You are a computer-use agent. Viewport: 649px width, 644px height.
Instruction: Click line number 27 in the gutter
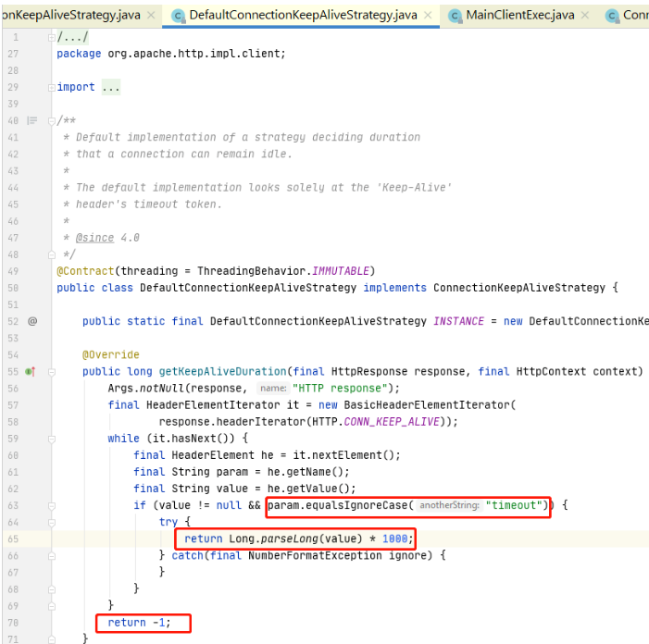coord(13,54)
